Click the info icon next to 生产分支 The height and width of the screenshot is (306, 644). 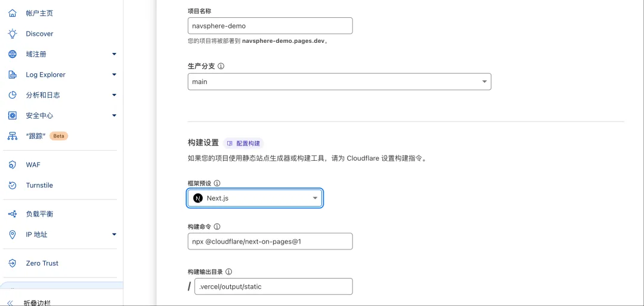click(221, 66)
